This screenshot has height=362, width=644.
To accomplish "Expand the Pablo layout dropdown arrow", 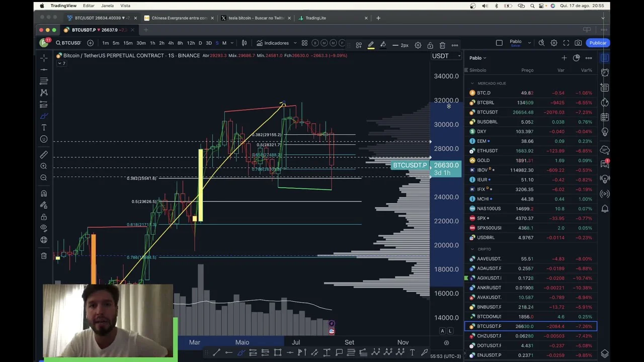I will 529,43.
